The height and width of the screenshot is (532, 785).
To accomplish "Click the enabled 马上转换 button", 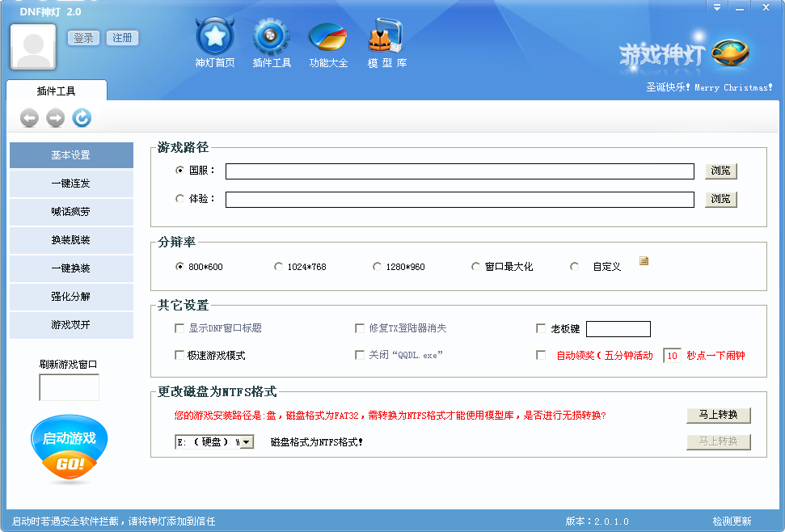I will pyautogui.click(x=719, y=415).
